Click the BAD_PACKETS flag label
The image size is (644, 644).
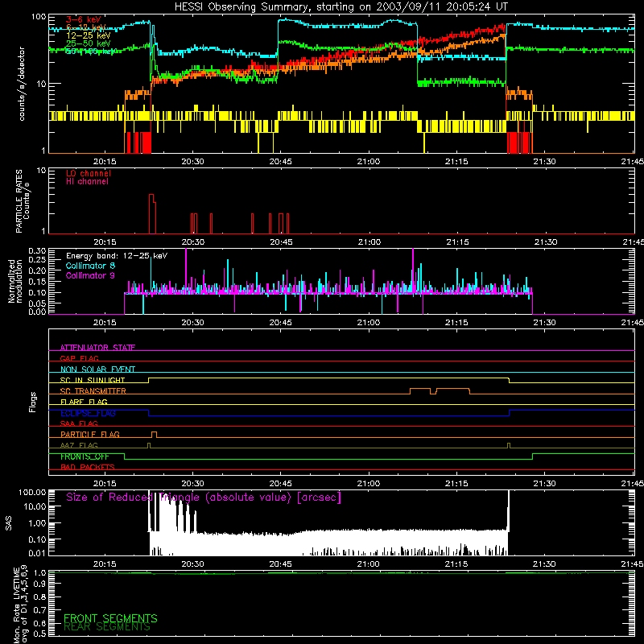click(88, 467)
